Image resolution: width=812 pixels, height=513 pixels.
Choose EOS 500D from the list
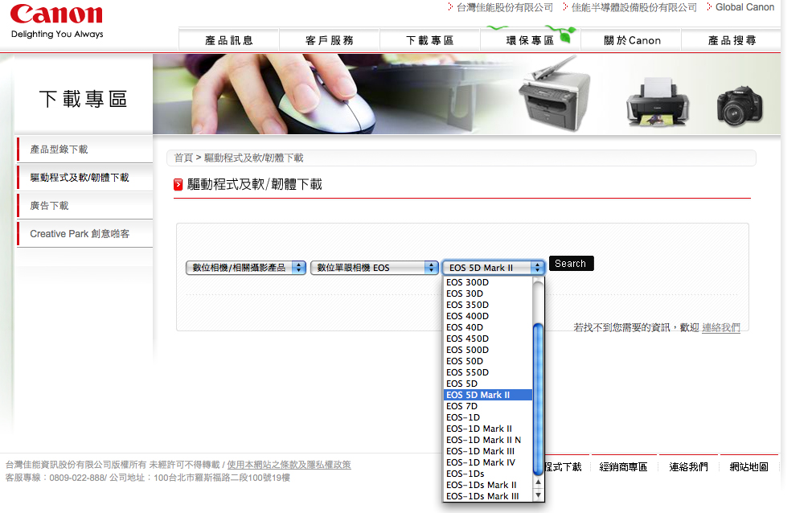(x=488, y=350)
